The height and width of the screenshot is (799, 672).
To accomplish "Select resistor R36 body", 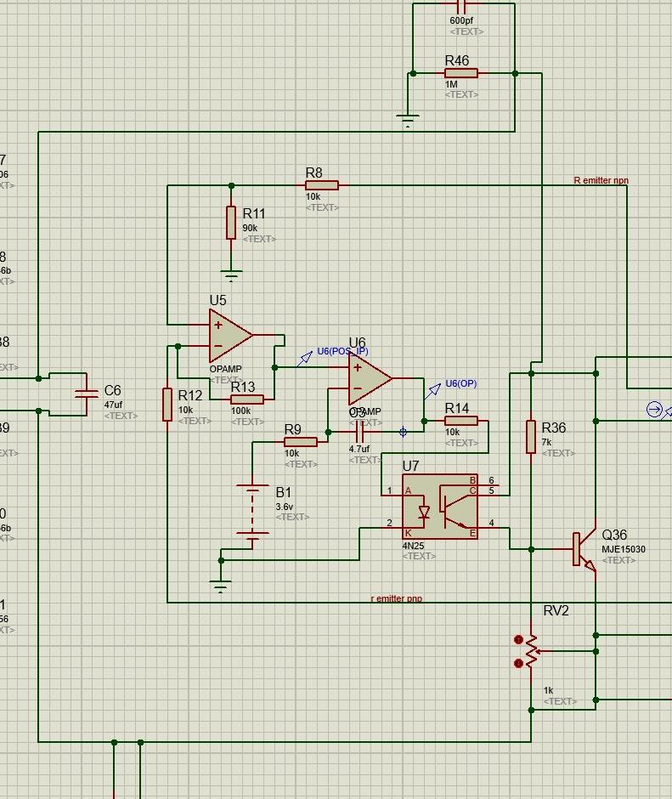I will coord(531,437).
